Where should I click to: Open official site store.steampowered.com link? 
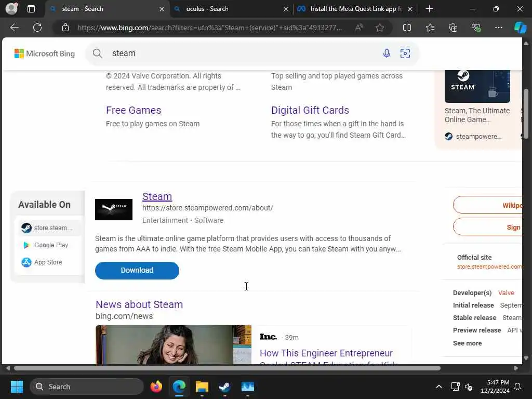489,267
